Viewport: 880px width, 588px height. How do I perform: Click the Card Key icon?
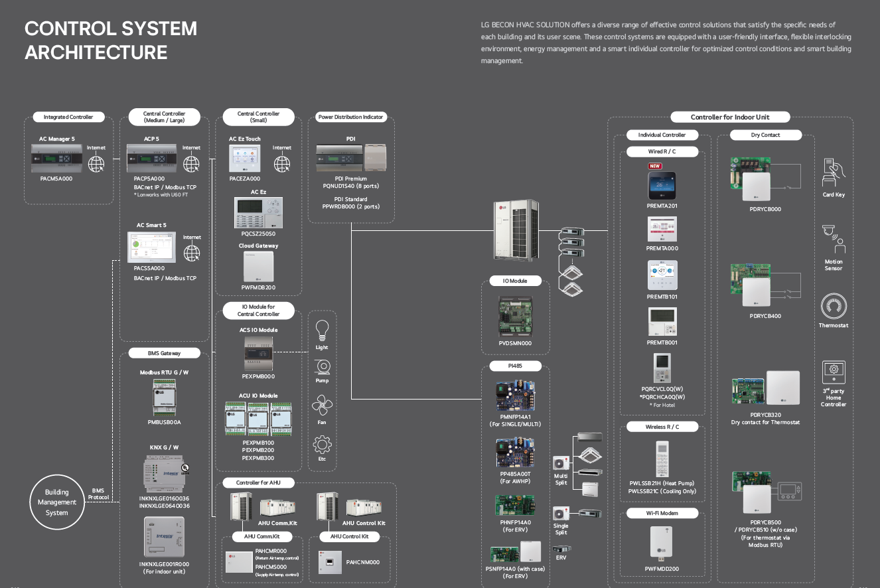click(834, 173)
